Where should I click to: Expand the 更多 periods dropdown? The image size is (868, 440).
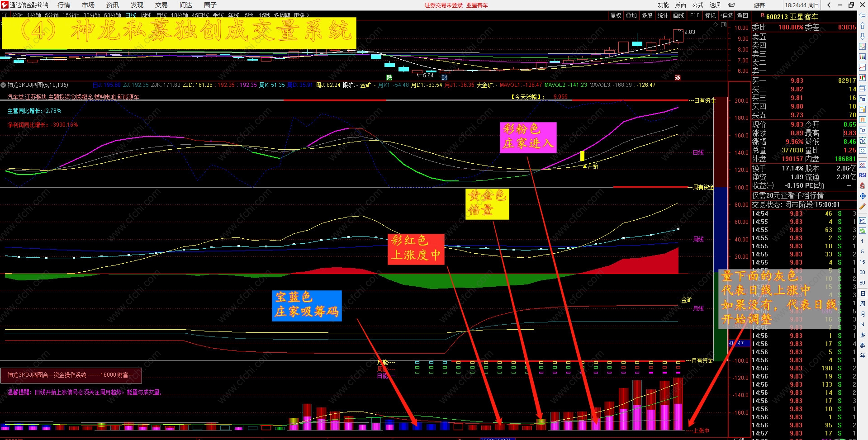coord(301,15)
